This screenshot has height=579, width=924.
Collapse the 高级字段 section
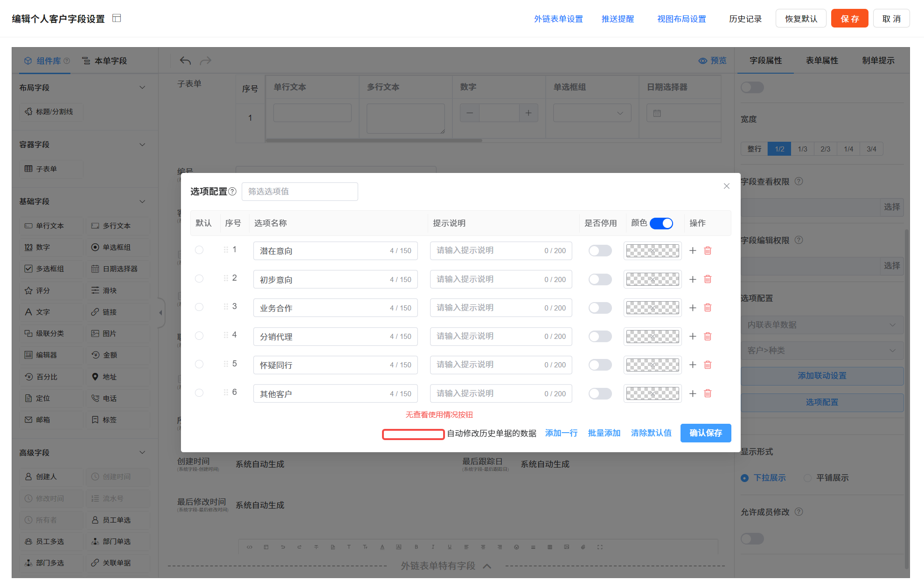coord(142,453)
